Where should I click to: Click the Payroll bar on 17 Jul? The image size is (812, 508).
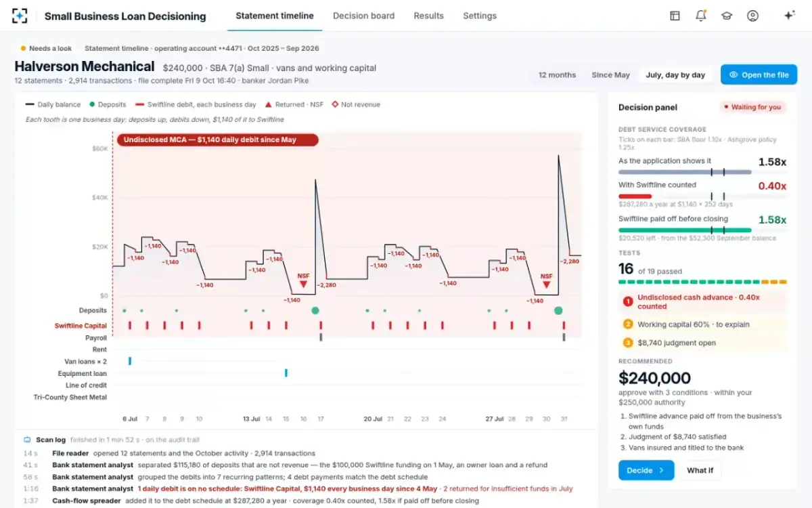point(321,337)
